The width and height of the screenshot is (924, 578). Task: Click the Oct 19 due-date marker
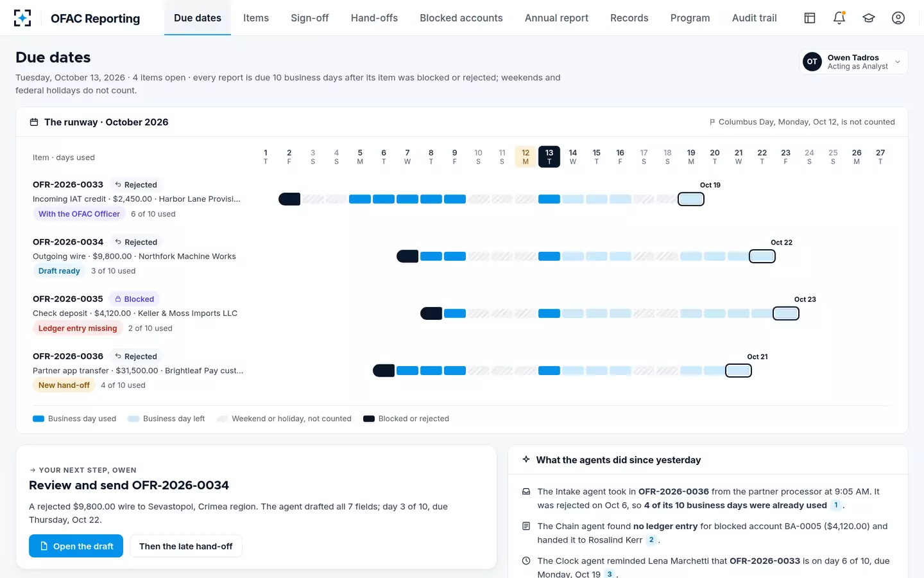691,199
